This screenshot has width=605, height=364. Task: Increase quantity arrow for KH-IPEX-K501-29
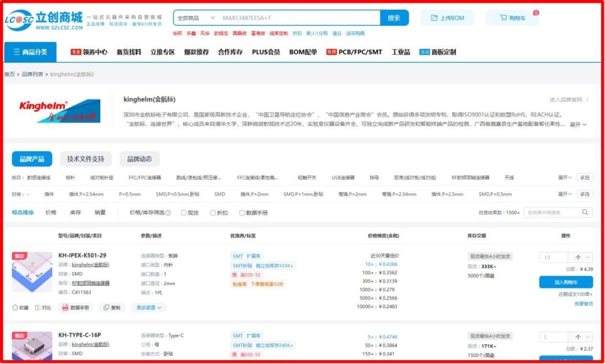click(x=578, y=258)
